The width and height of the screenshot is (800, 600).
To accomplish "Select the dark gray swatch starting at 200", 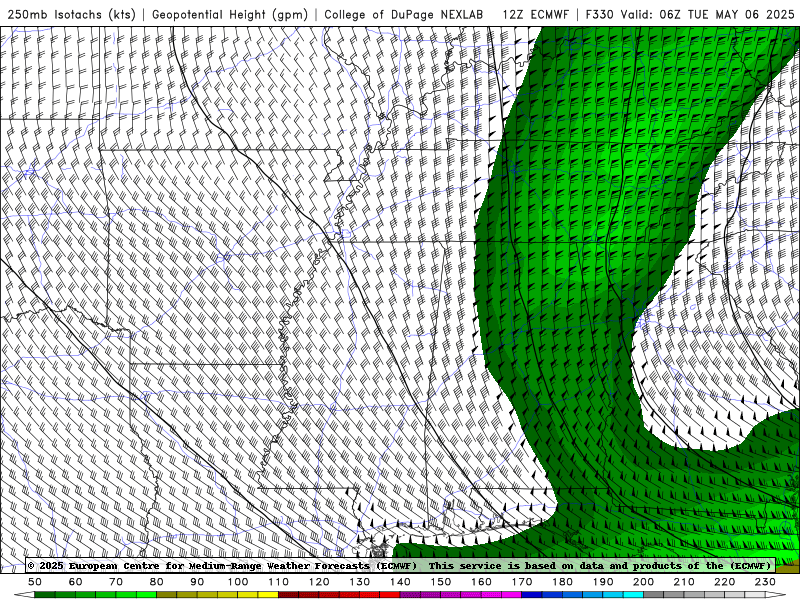I will coord(654,595).
